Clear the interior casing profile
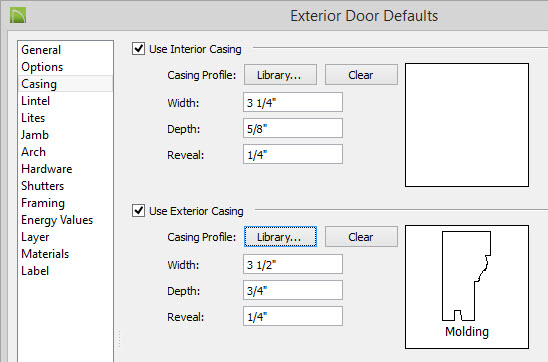 [361, 74]
